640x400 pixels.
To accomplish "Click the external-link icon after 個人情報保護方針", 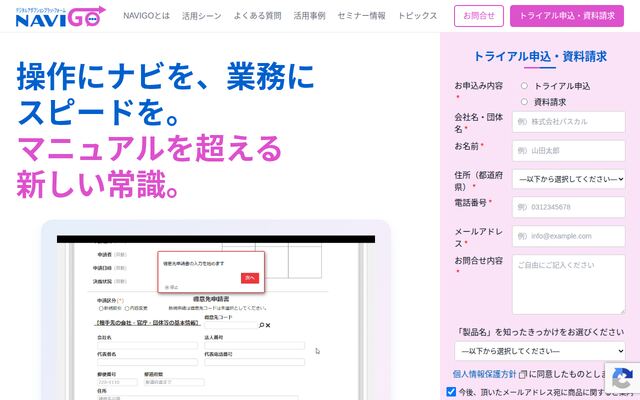I will tap(522, 374).
